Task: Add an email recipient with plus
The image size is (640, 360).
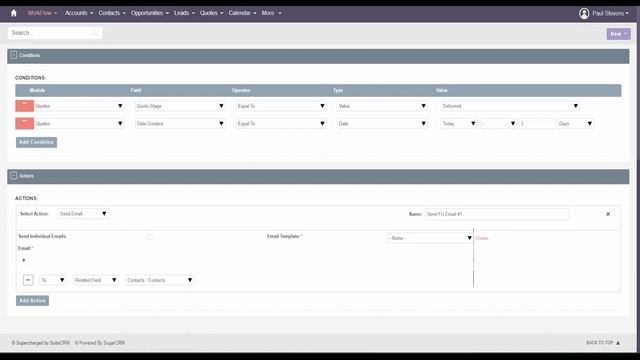Action: pyautogui.click(x=24, y=260)
